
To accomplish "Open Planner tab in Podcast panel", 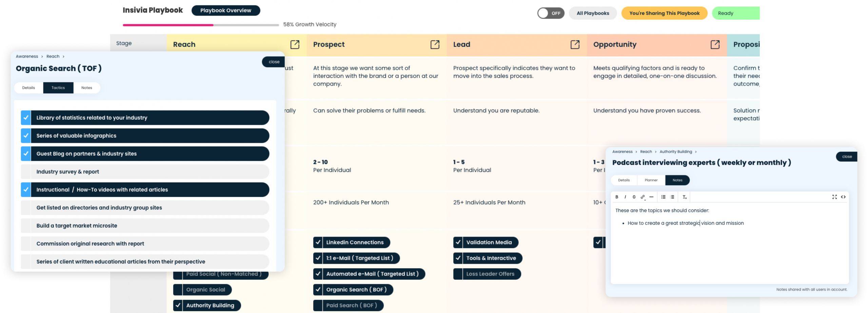I will tap(651, 180).
